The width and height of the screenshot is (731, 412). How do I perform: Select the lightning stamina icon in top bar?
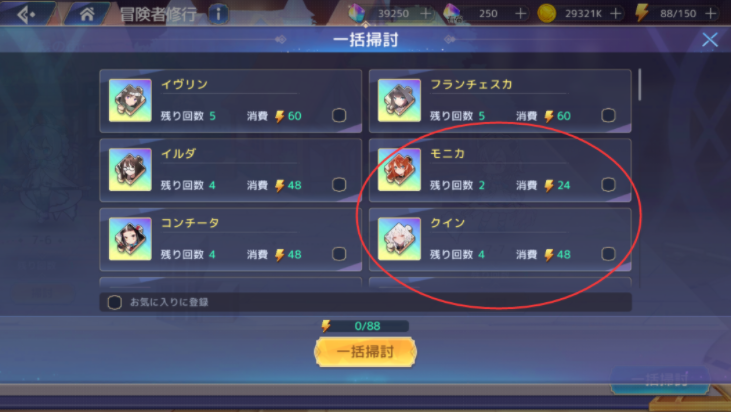coord(642,13)
